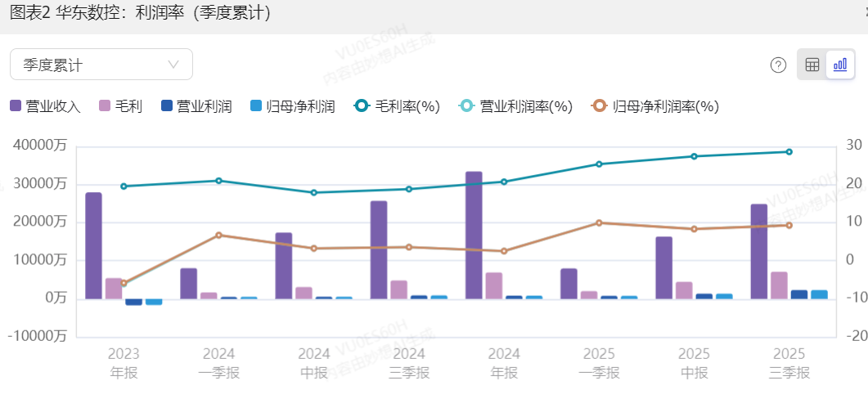Viewport: 868px width, 399px height.
Task: Switch to table view icon
Action: pyautogui.click(x=812, y=65)
